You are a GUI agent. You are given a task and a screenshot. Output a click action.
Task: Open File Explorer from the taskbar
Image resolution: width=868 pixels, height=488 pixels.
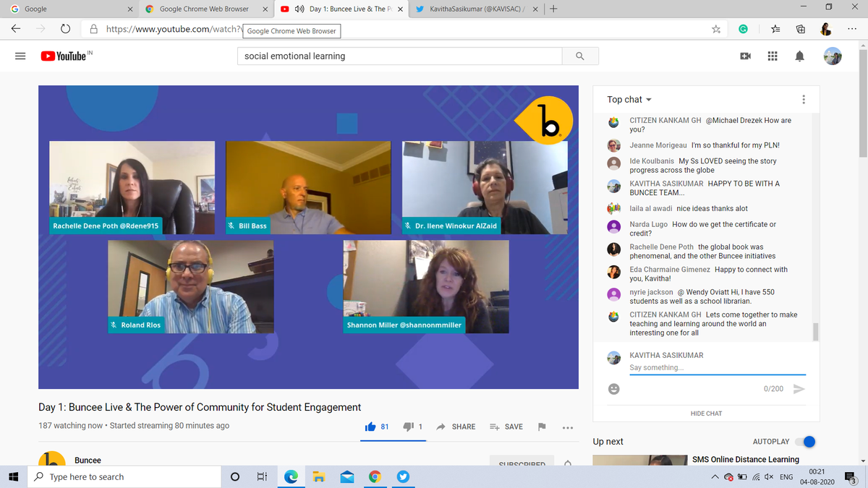(x=318, y=477)
